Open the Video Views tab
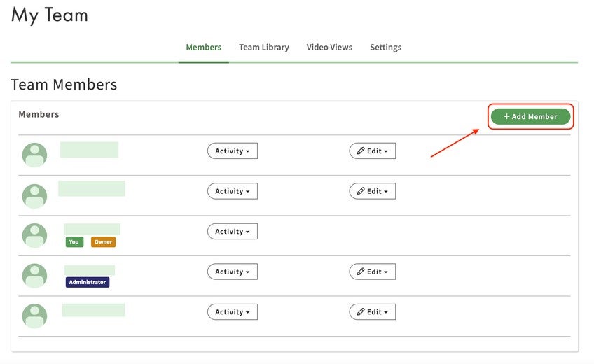Screen dimensions: 594x364 [x=329, y=48]
